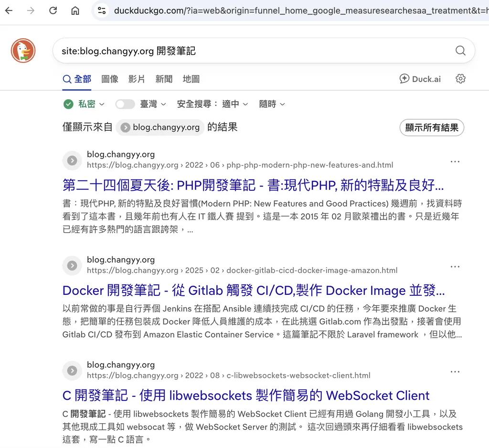489x448 pixels.
Task: Toggle the 臺灣 region switch
Action: click(x=125, y=104)
